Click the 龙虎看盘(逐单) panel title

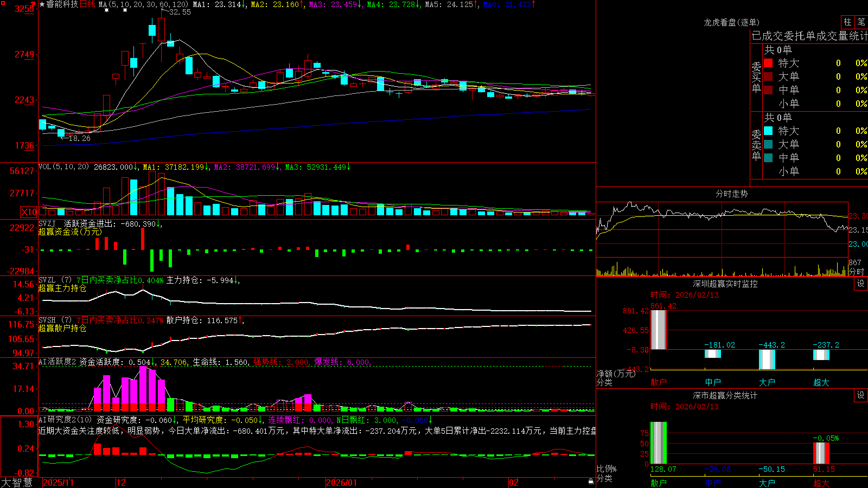(731, 22)
